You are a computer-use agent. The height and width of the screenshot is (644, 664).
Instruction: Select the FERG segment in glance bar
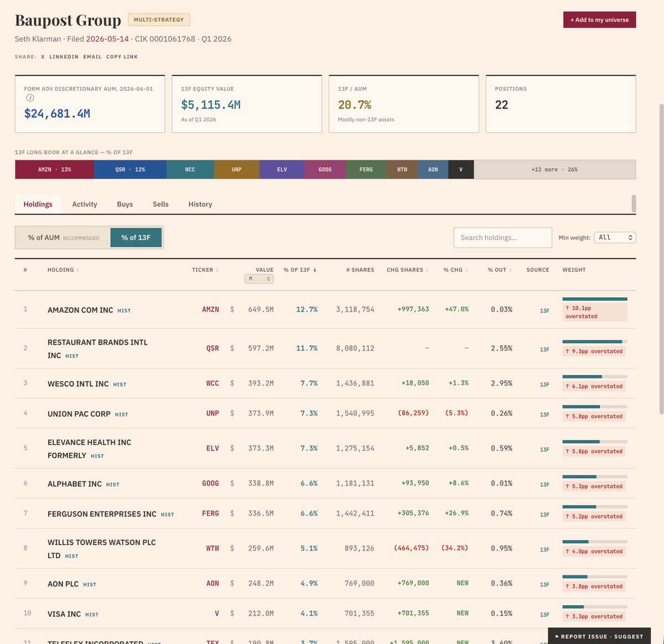point(366,169)
